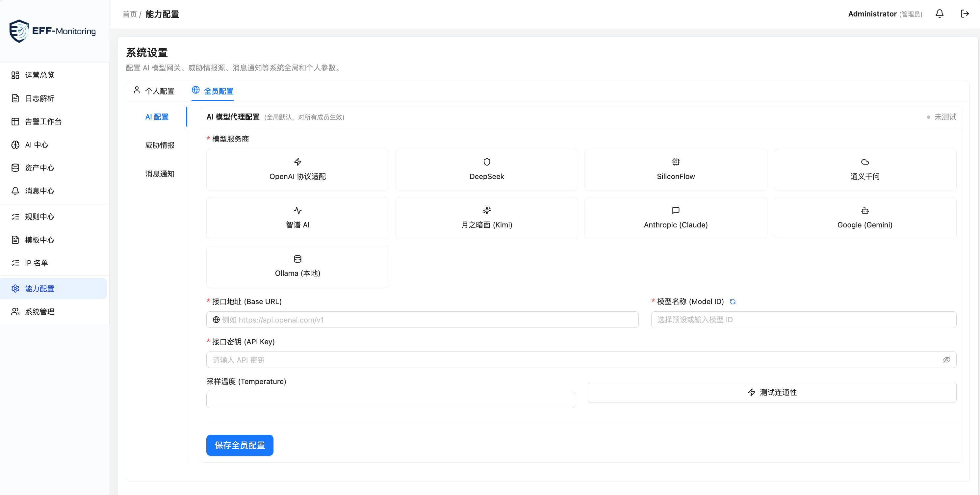Click the database icon on the Ollama (本地) card
This screenshot has width=980, height=495.
tap(297, 259)
